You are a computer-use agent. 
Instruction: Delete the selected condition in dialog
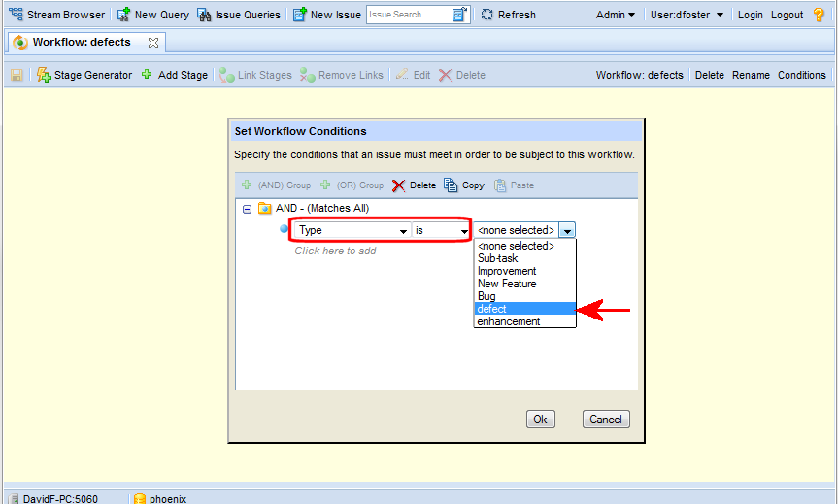coord(414,185)
